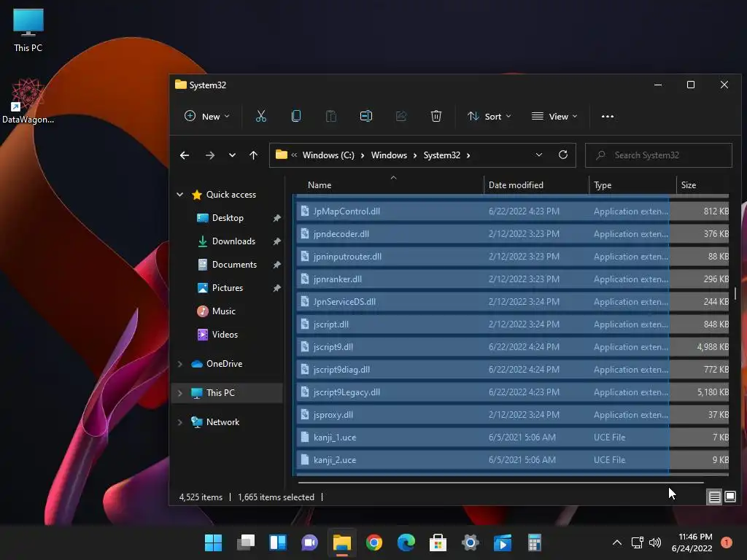Open Videos in Quick access
The height and width of the screenshot is (560, 747).
225,334
